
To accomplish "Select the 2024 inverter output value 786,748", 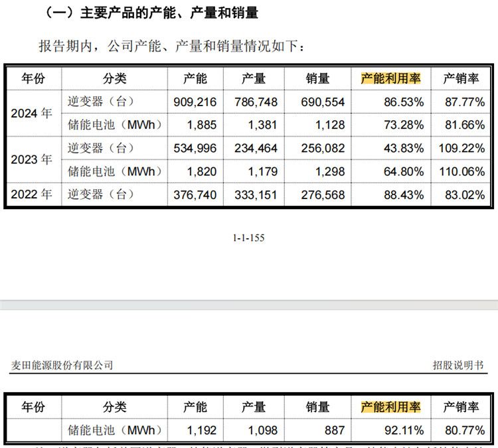I will click(256, 102).
